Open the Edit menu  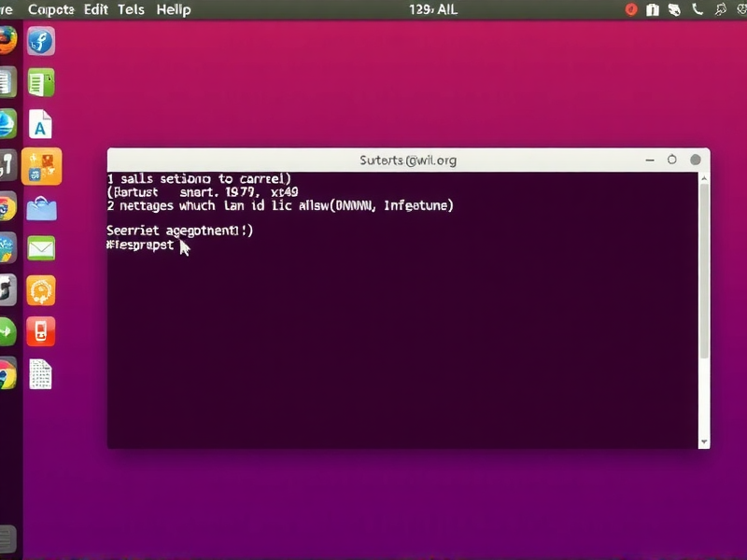coord(94,9)
